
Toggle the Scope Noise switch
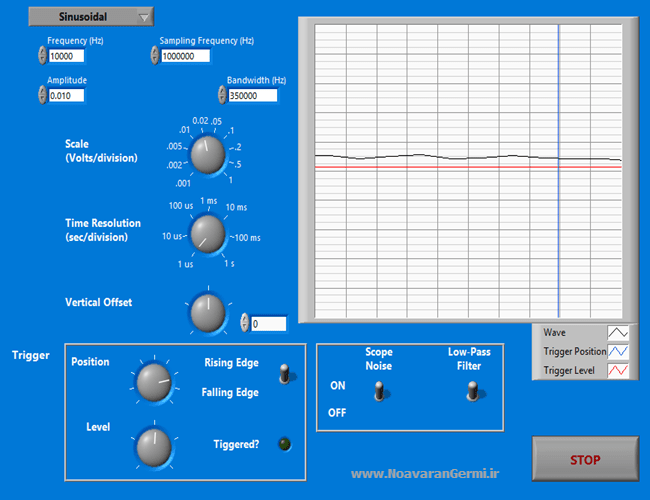380,391
